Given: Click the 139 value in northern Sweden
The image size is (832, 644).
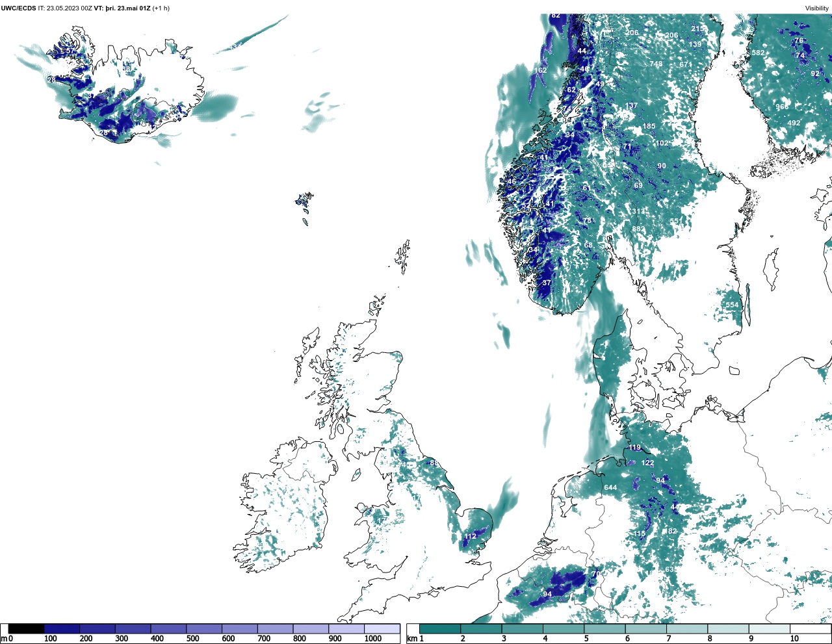Looking at the screenshot, I should 695,44.
